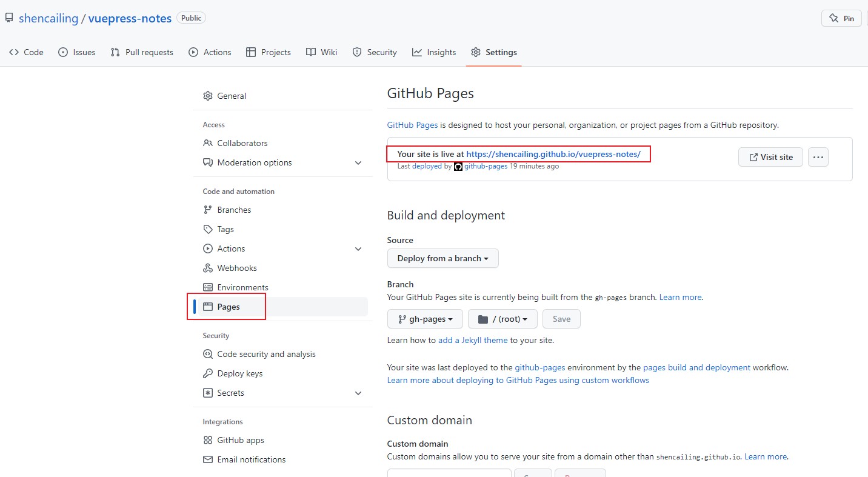Click the General gear icon
Screen dimensions: 868x477
point(208,96)
